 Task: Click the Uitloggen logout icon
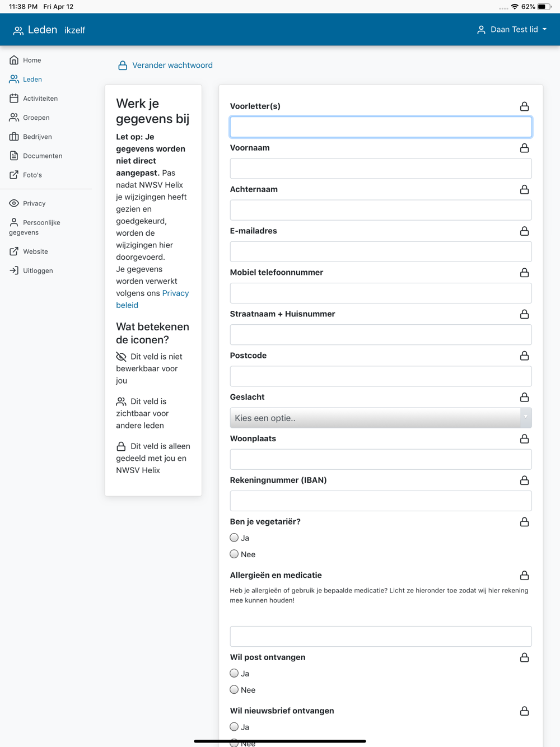pos(14,270)
